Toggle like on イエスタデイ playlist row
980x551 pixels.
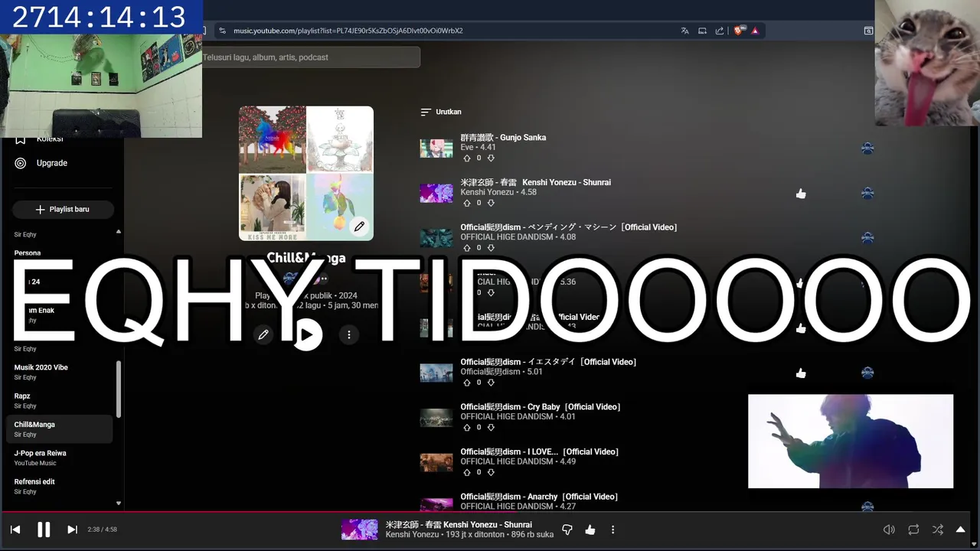[x=801, y=373]
